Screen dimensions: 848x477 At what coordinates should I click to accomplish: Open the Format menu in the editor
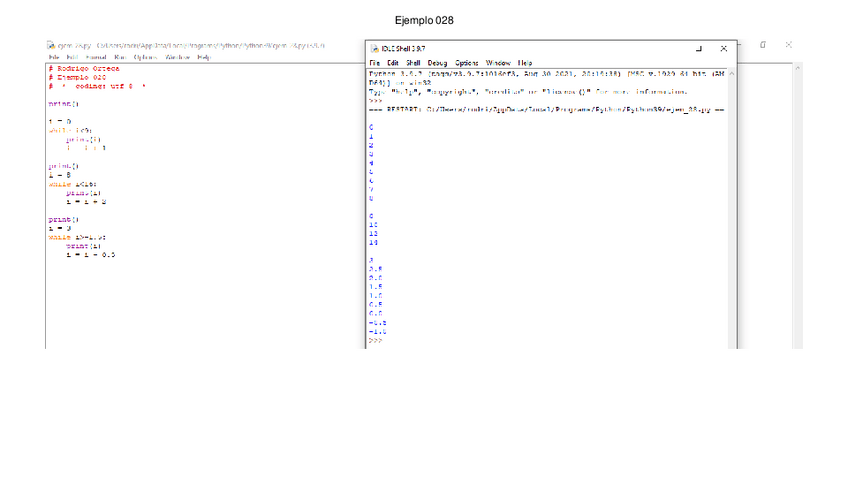pos(96,57)
